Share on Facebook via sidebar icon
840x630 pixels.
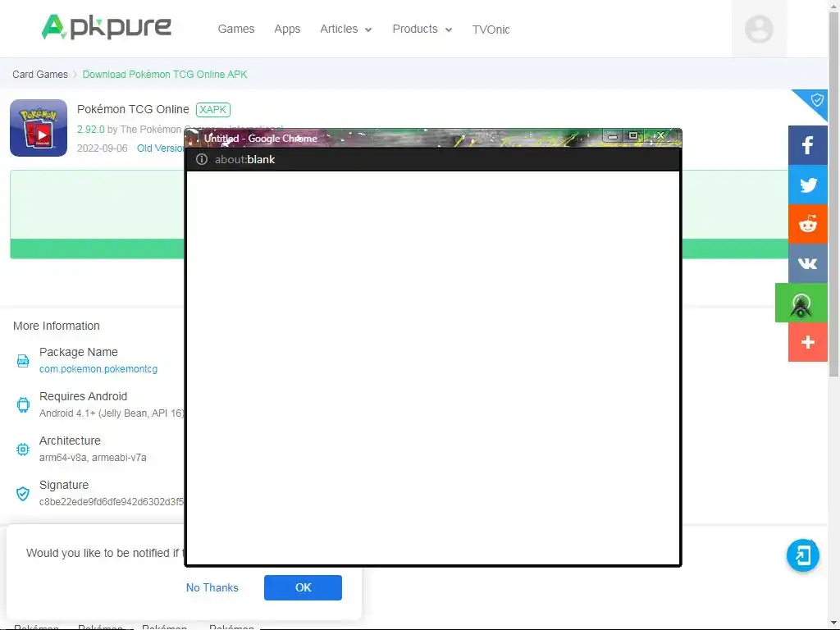click(808, 145)
